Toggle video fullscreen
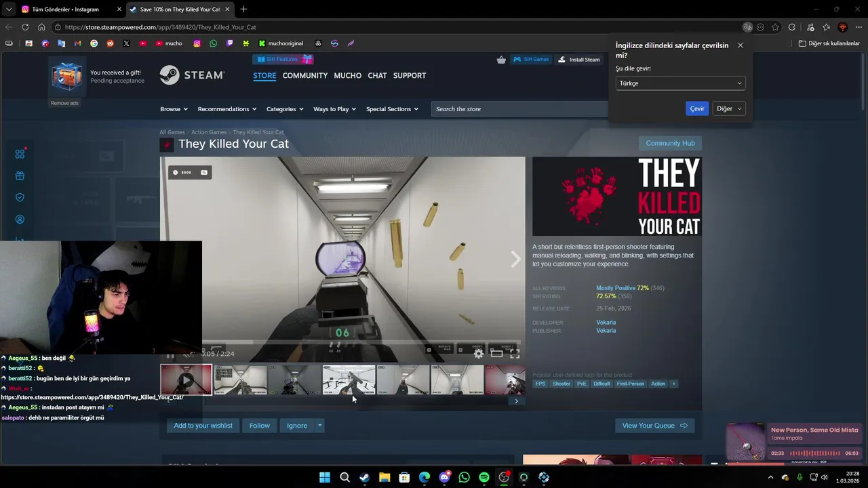868x488 pixels. coord(515,353)
